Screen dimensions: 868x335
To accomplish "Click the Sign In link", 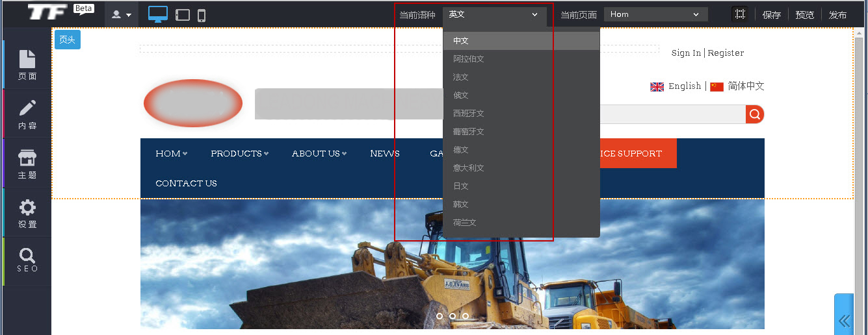I will click(686, 53).
